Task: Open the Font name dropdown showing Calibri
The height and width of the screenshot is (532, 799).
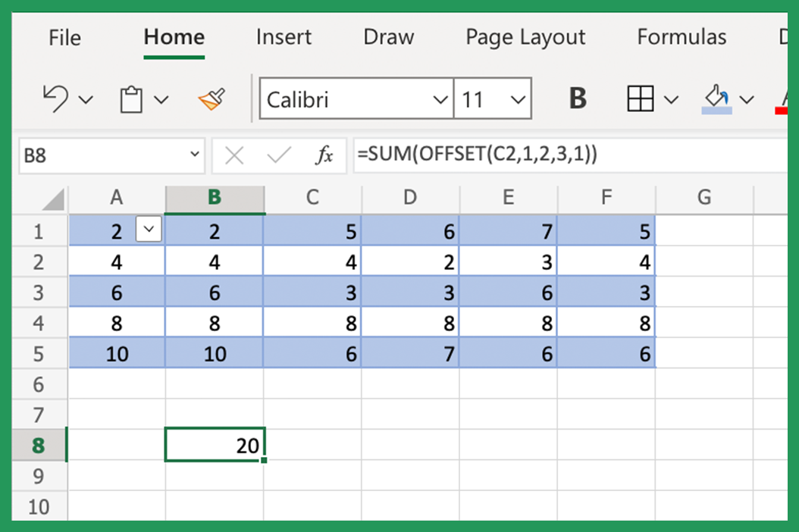Action: (x=356, y=99)
